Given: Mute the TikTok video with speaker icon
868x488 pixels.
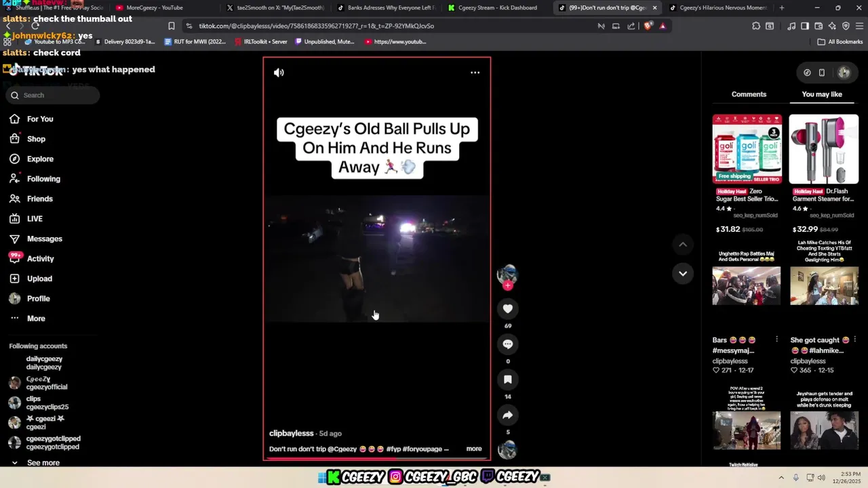Looking at the screenshot, I should (279, 73).
